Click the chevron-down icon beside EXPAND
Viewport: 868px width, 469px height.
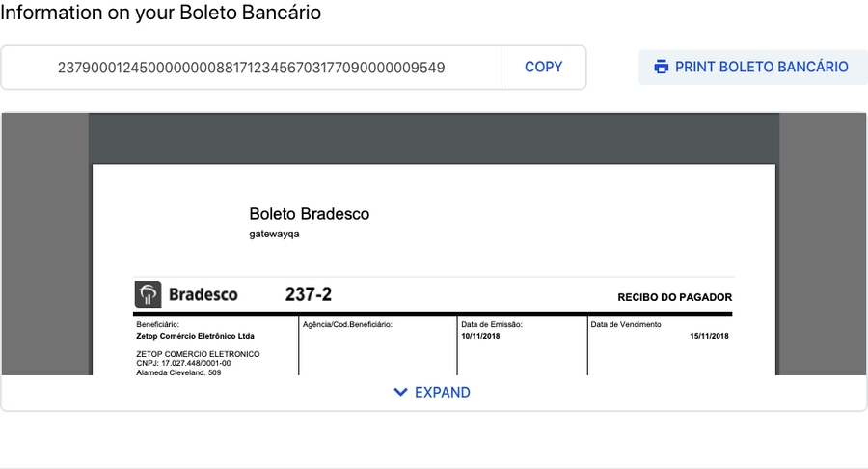401,393
